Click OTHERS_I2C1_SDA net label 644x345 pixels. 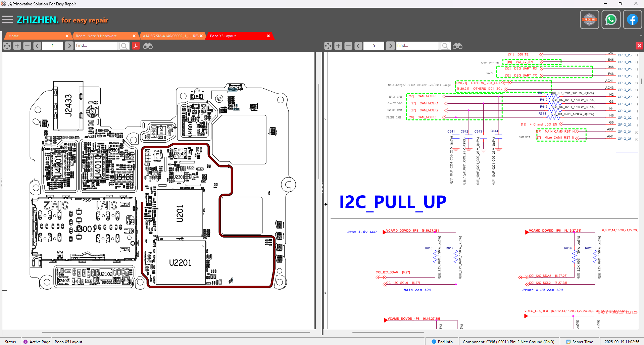tap(486, 83)
